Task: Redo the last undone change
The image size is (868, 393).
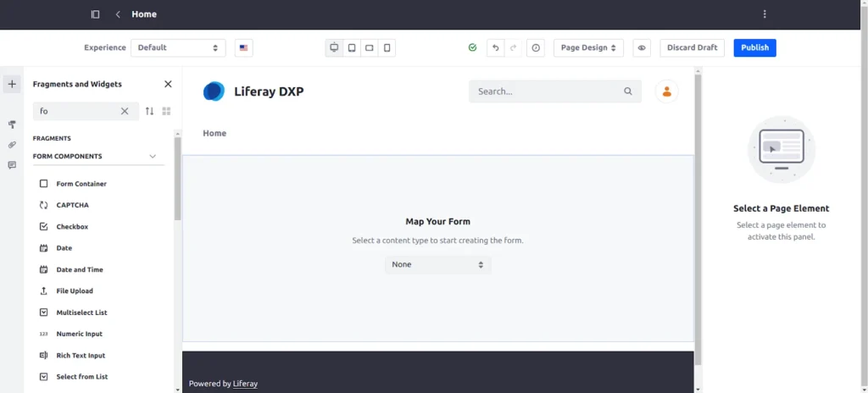Action: click(x=513, y=47)
